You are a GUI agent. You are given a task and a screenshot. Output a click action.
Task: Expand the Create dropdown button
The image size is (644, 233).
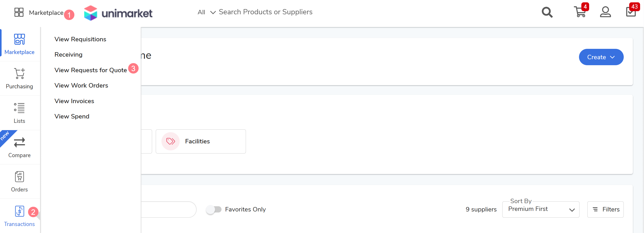[x=601, y=57]
